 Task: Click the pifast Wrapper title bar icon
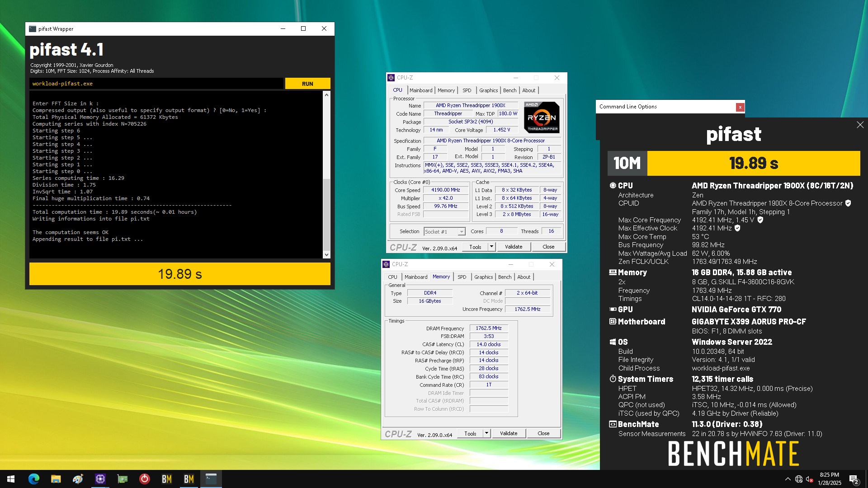point(33,29)
